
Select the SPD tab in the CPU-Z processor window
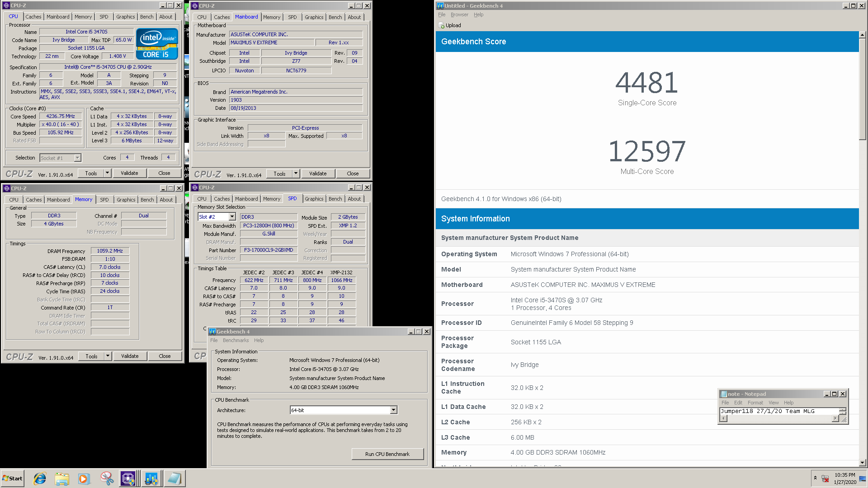coord(104,17)
